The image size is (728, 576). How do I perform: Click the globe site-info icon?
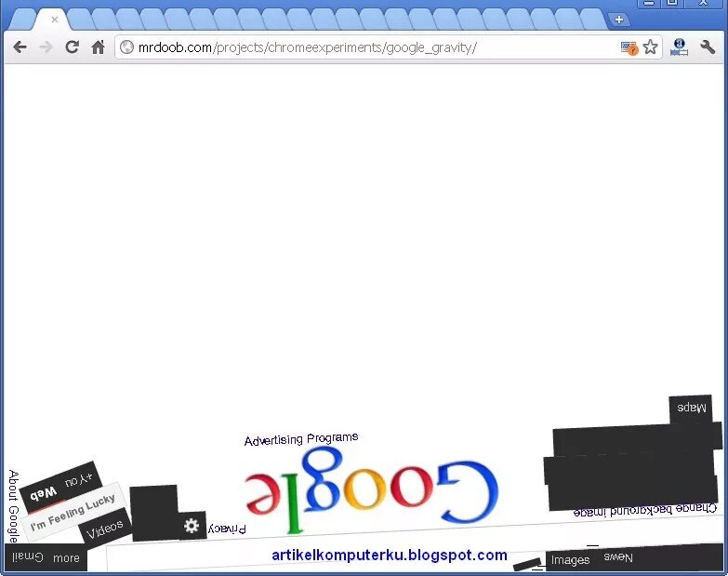(x=126, y=47)
